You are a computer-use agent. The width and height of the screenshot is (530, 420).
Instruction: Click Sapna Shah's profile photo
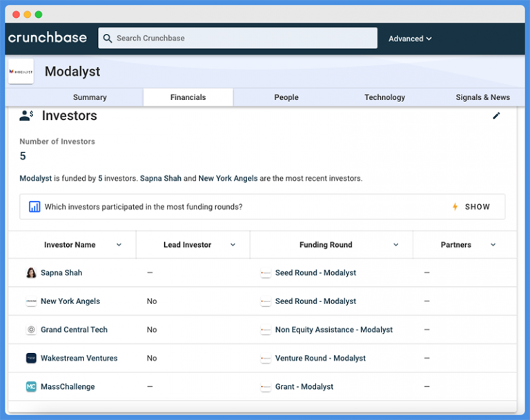[31, 272]
